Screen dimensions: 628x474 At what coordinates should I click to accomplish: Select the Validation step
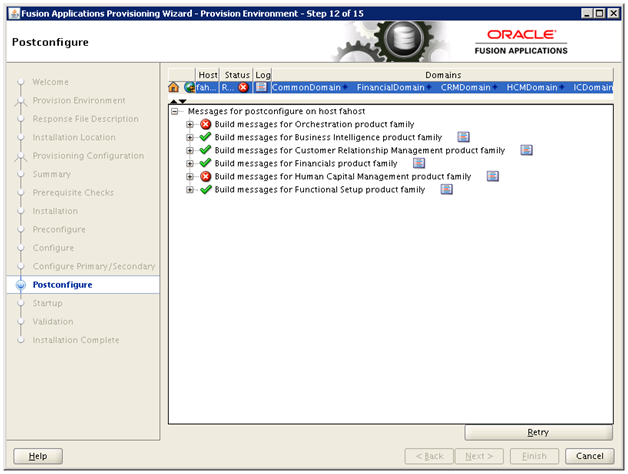(53, 321)
